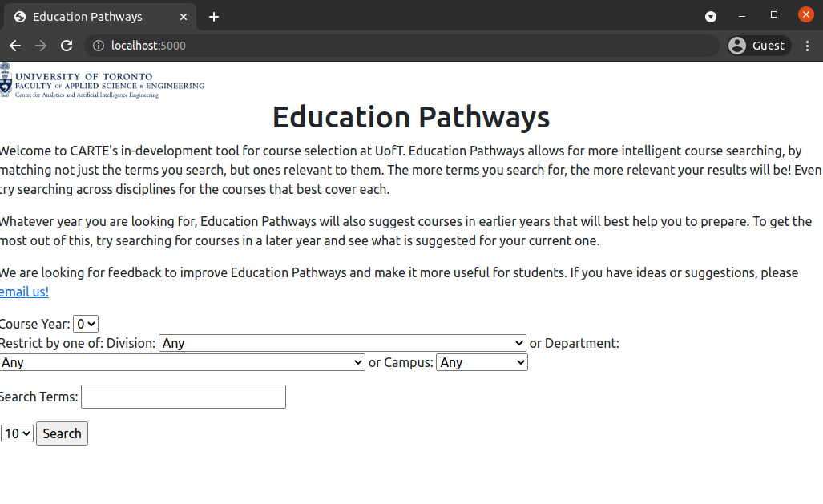The width and height of the screenshot is (823, 504).
Task: Go back with the browser back arrow
Action: pyautogui.click(x=15, y=46)
